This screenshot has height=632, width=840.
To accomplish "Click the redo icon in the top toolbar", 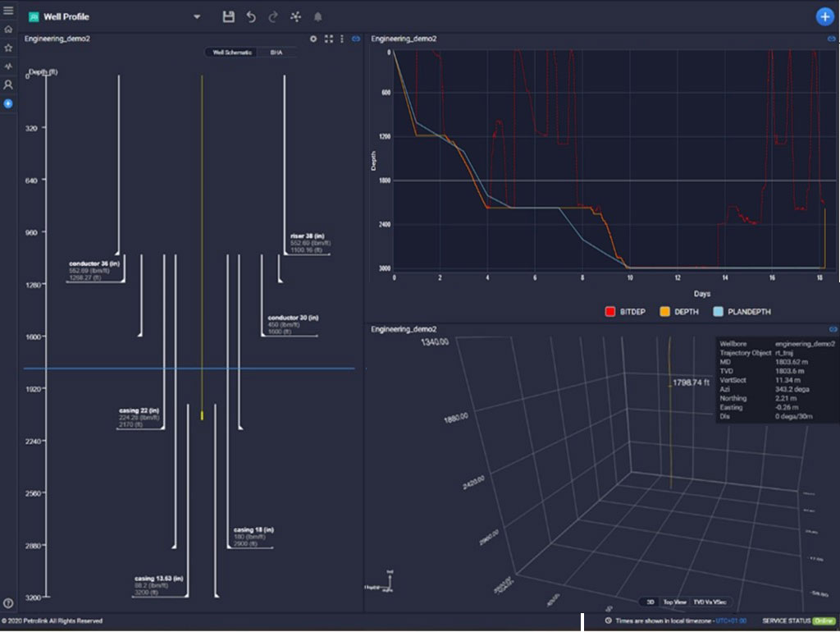I will point(272,16).
